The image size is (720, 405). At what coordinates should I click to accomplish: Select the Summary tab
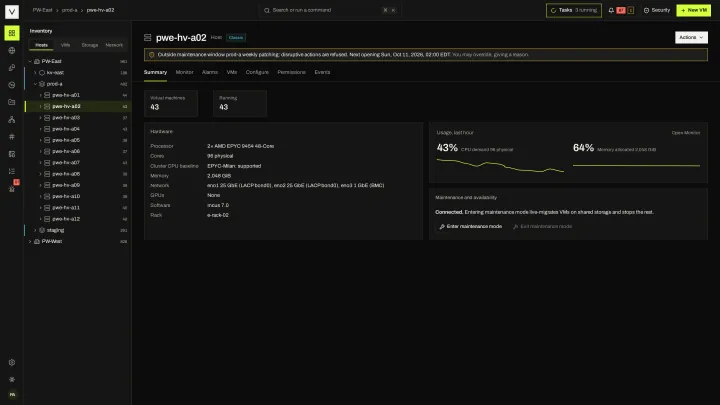click(x=155, y=72)
